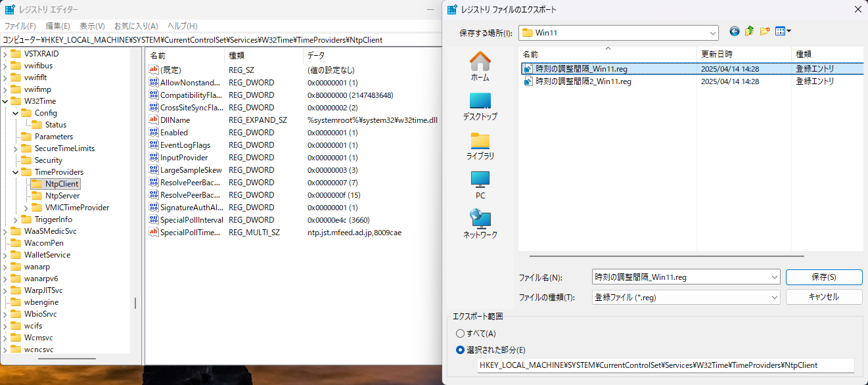868x385 pixels.
Task: Click the 時刻の調整間隔2_Win11.reg file icon
Action: coord(528,81)
